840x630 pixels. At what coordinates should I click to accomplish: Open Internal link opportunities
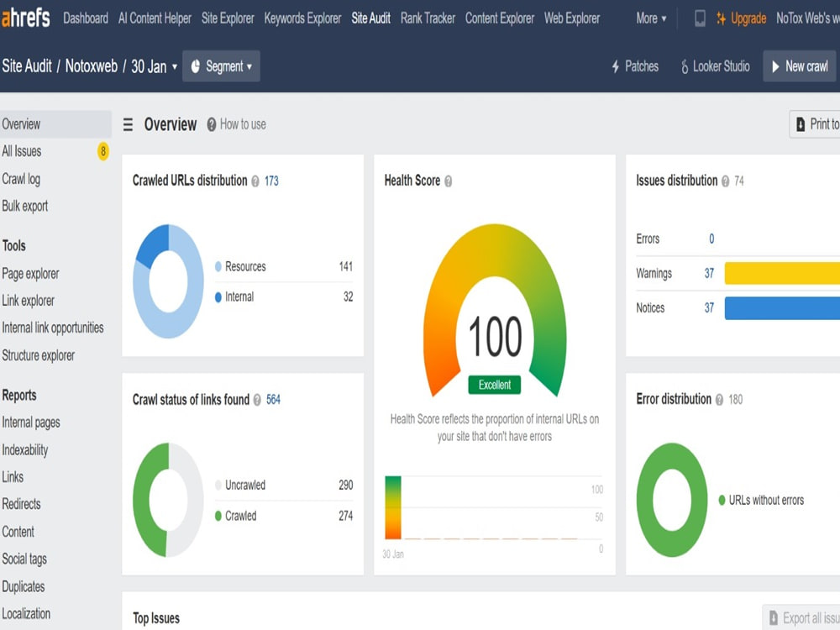[x=52, y=328]
